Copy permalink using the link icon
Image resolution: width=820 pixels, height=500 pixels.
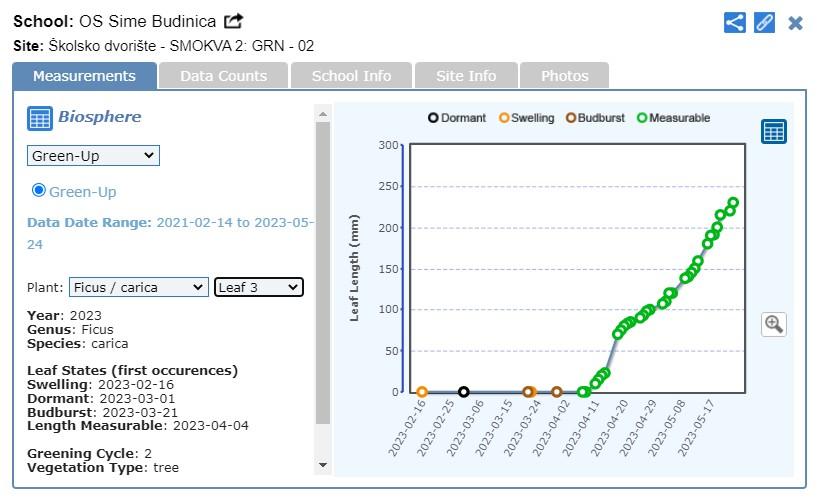pos(765,22)
